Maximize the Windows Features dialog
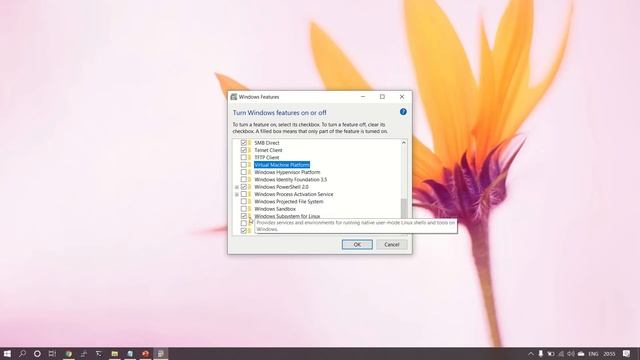The height and width of the screenshot is (360, 640). click(382, 97)
